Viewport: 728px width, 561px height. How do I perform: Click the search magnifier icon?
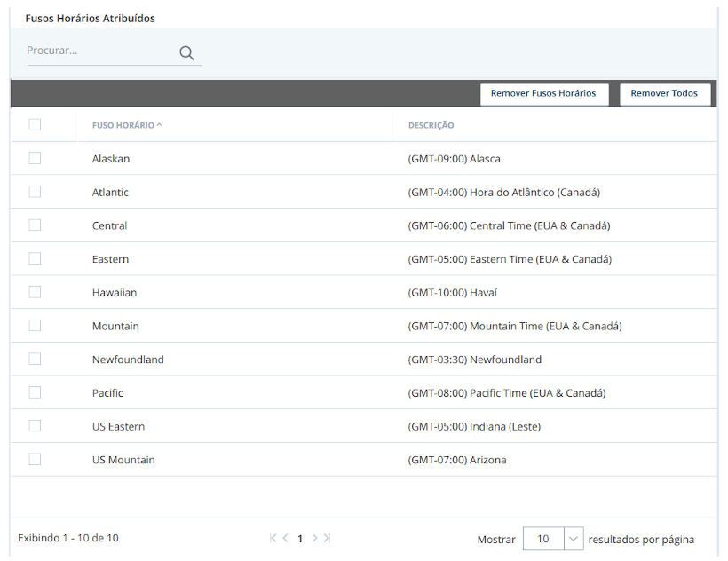tap(186, 53)
